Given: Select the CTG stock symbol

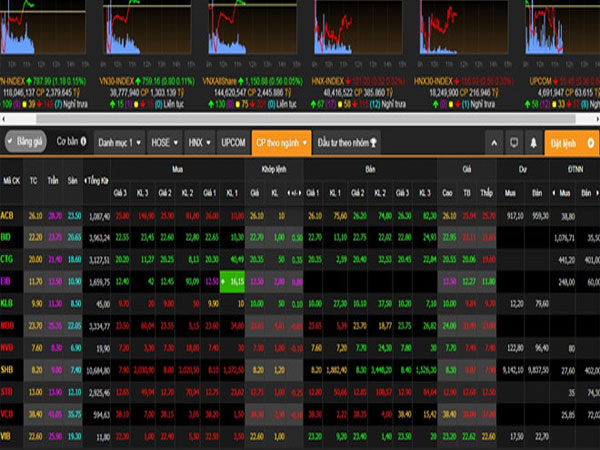Looking at the screenshot, I should pyautogui.click(x=7, y=259).
